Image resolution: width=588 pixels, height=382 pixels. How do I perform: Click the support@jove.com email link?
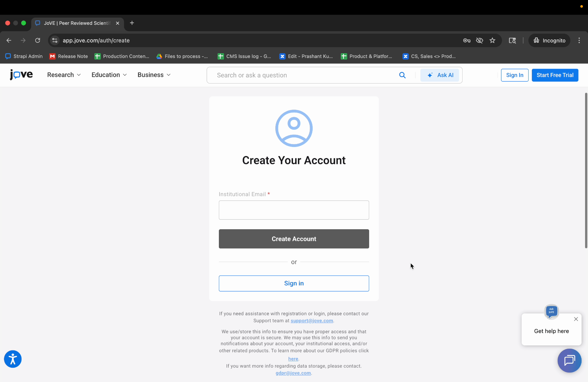312,321
